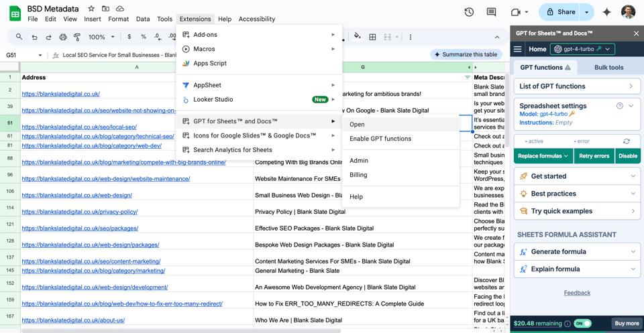Switch to the Bulk tools tab
The image size is (644, 333).
click(x=608, y=67)
